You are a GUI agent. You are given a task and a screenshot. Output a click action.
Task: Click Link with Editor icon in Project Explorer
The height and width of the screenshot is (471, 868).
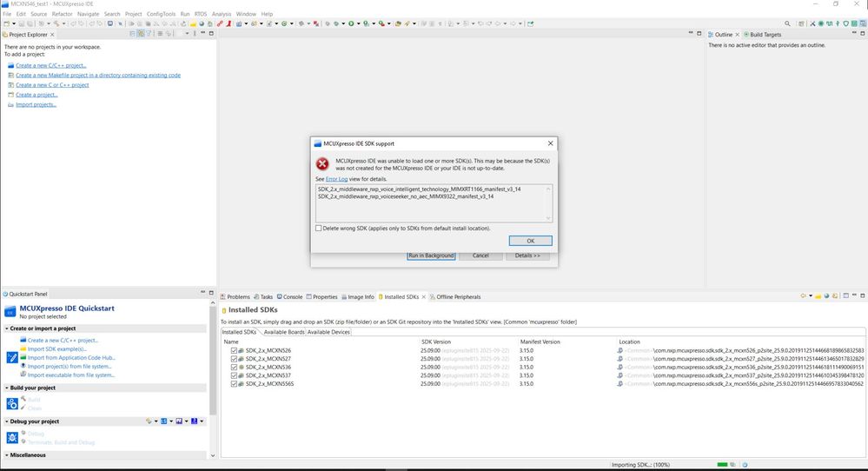[x=141, y=34]
